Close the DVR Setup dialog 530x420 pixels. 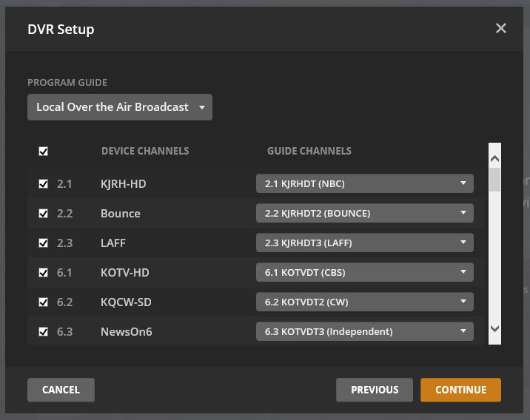[501, 29]
